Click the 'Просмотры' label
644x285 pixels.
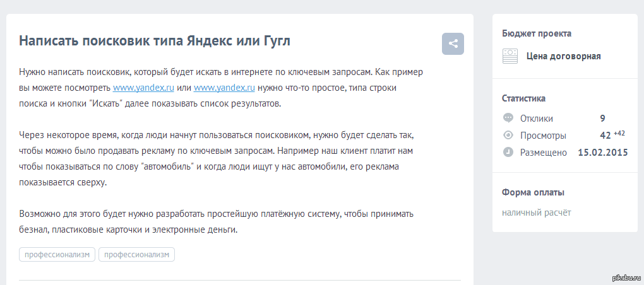pyautogui.click(x=543, y=136)
